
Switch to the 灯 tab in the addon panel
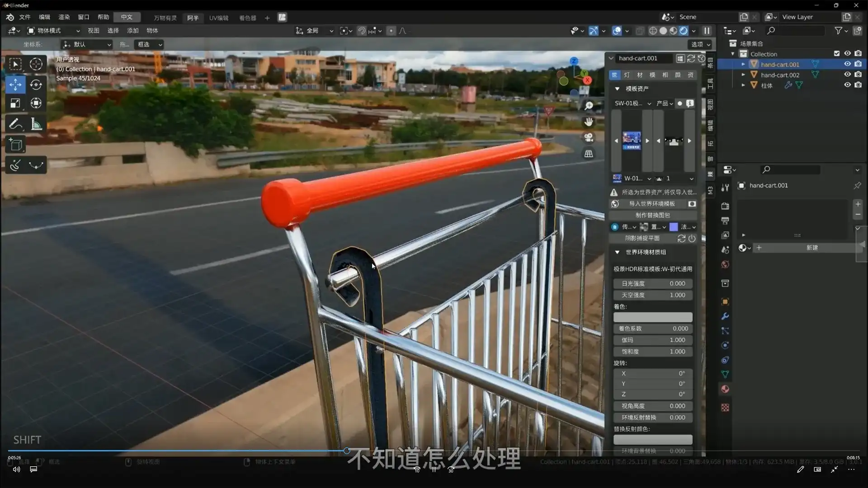pyautogui.click(x=627, y=75)
